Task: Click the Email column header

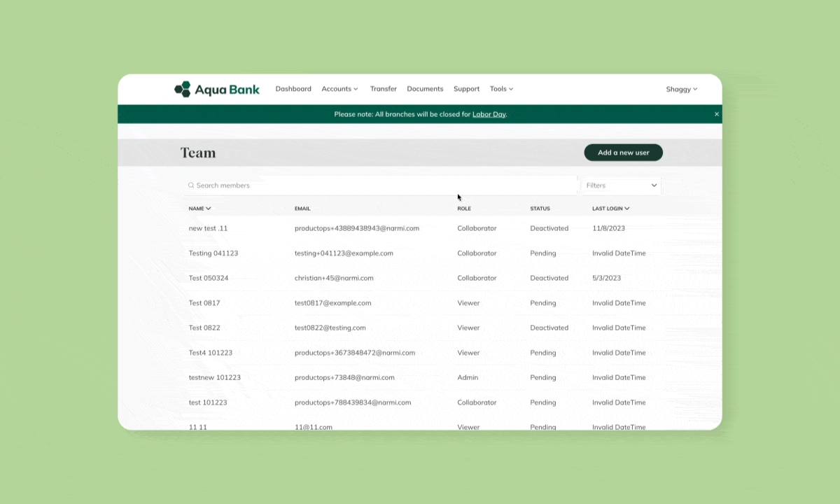Action: click(302, 209)
